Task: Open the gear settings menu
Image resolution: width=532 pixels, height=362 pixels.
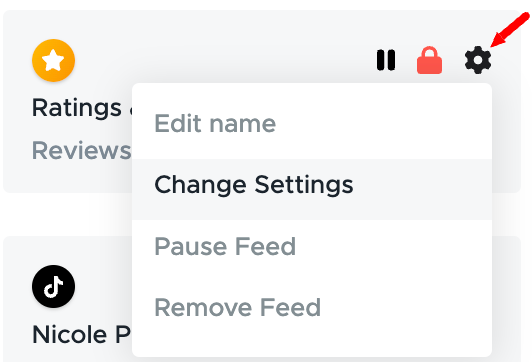Action: click(478, 60)
